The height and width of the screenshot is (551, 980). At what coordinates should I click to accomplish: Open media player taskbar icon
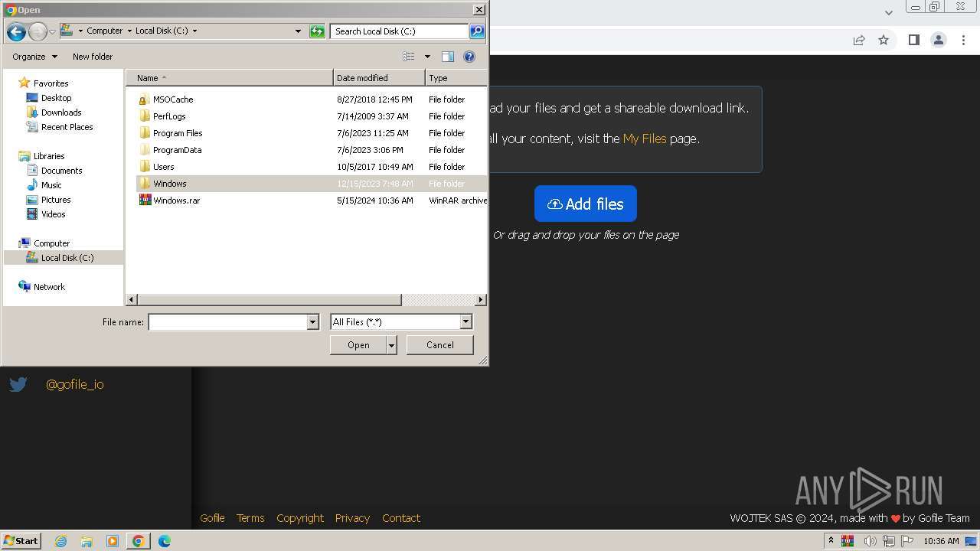tap(113, 541)
